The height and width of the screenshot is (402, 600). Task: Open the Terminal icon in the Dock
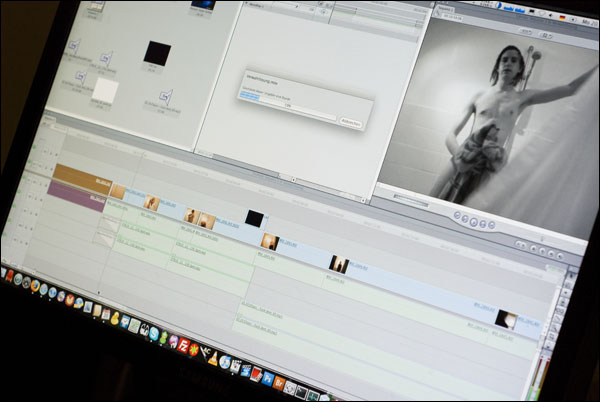click(x=302, y=391)
